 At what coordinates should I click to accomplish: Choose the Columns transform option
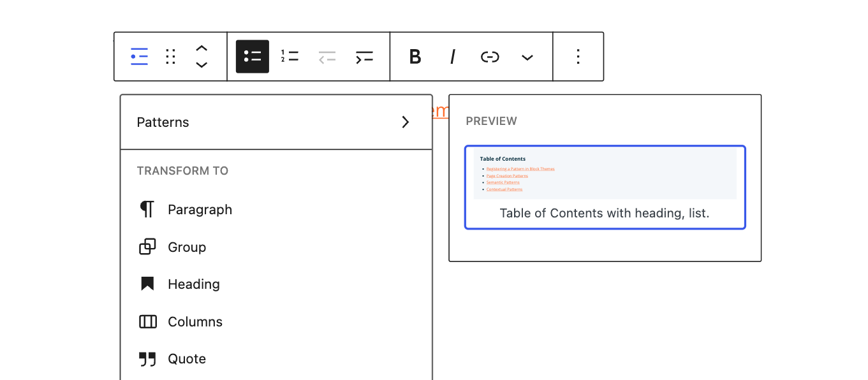click(x=195, y=322)
